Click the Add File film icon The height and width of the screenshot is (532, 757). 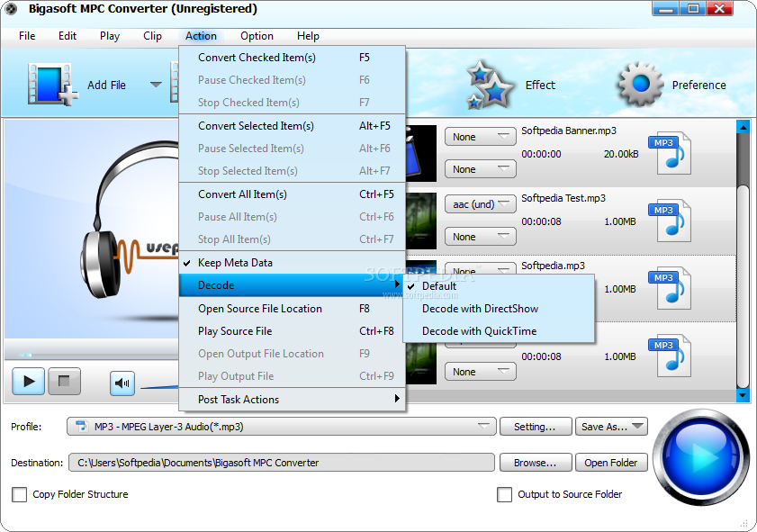click(x=53, y=85)
